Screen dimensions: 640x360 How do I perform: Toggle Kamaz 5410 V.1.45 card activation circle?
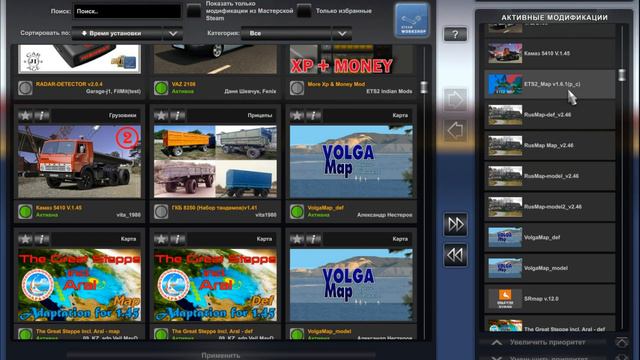pos(25,211)
